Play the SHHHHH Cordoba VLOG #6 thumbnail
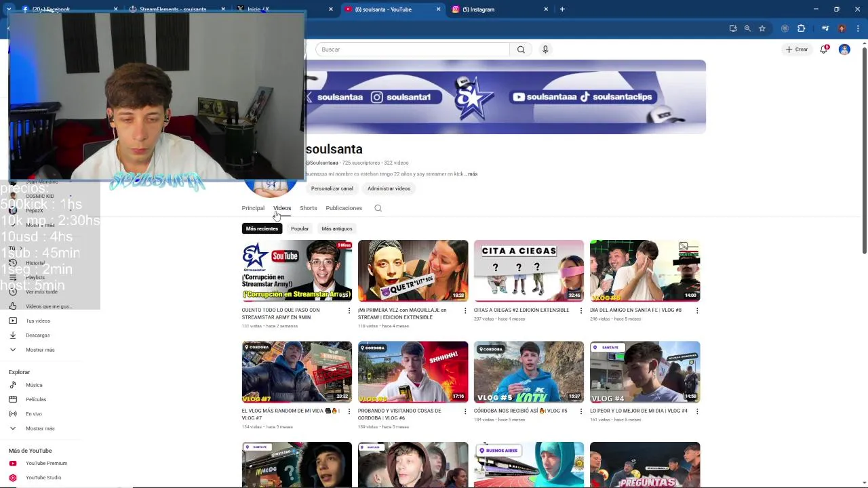Viewport: 868px width, 488px height. 413,371
